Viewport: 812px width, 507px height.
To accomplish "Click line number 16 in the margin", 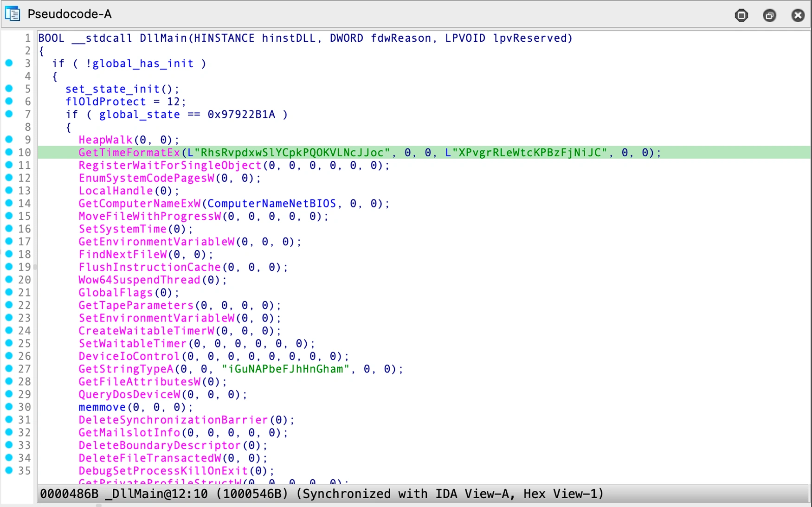I will click(x=26, y=229).
